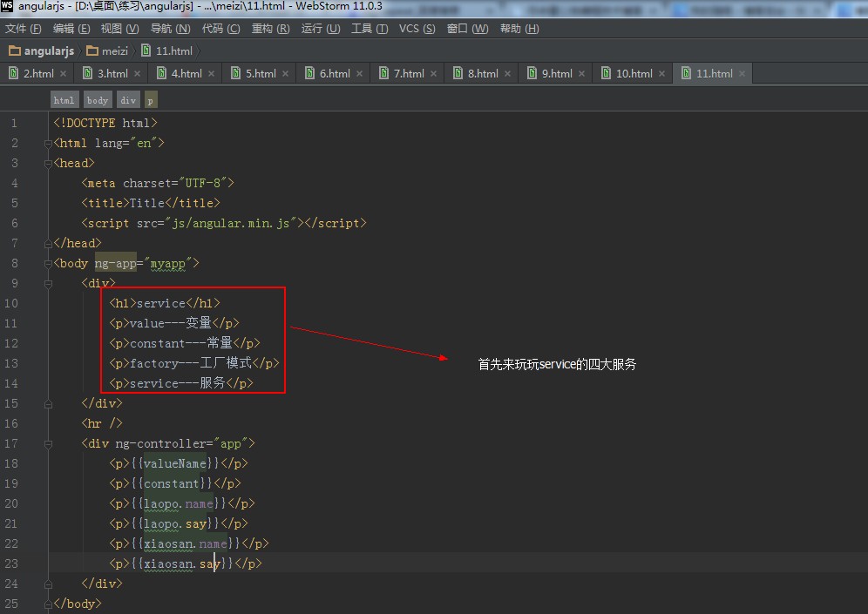The width and height of the screenshot is (868, 614).
Task: Close the 3.html tab
Action: coord(138,73)
